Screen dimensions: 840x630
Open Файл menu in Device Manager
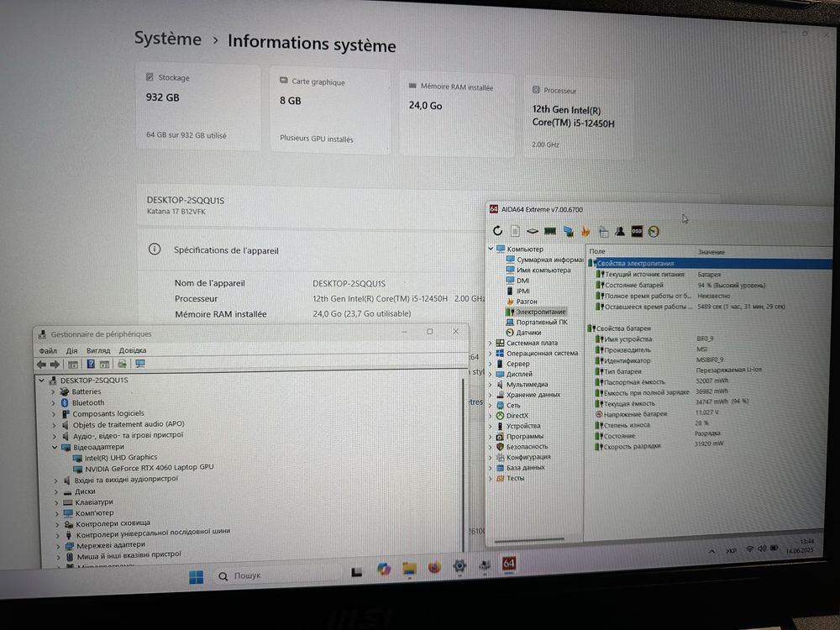pos(48,351)
